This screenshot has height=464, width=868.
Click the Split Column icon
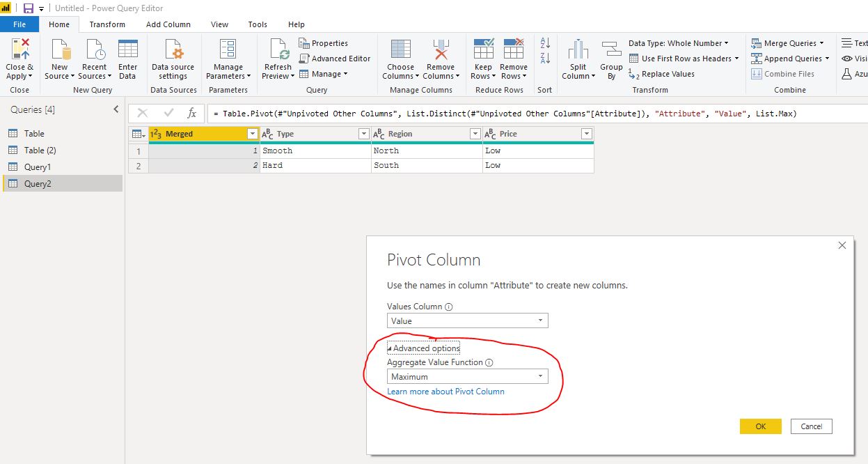click(578, 50)
